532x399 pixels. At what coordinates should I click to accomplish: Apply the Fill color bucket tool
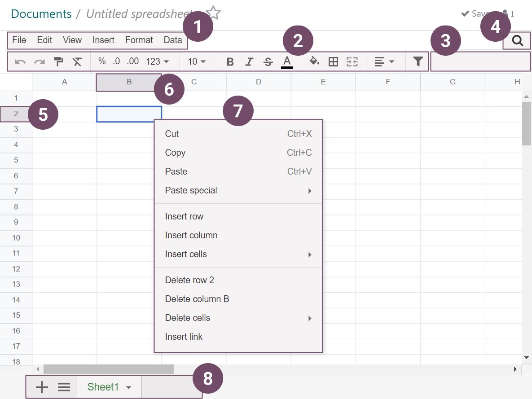pos(315,61)
